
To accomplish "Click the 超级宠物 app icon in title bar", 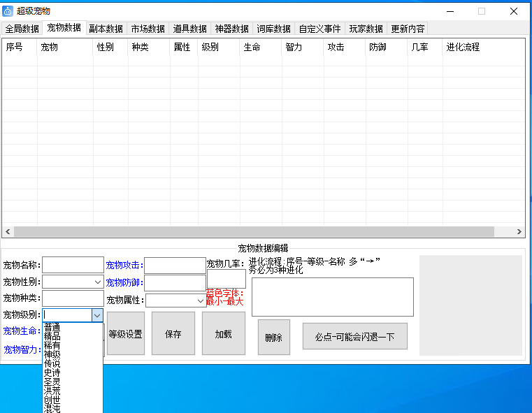I will pyautogui.click(x=8, y=11).
